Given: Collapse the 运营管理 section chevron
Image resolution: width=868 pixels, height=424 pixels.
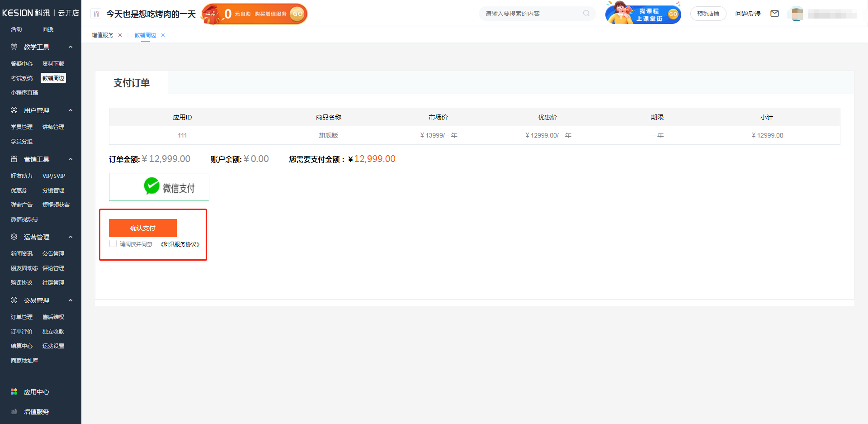Looking at the screenshot, I should [71, 237].
